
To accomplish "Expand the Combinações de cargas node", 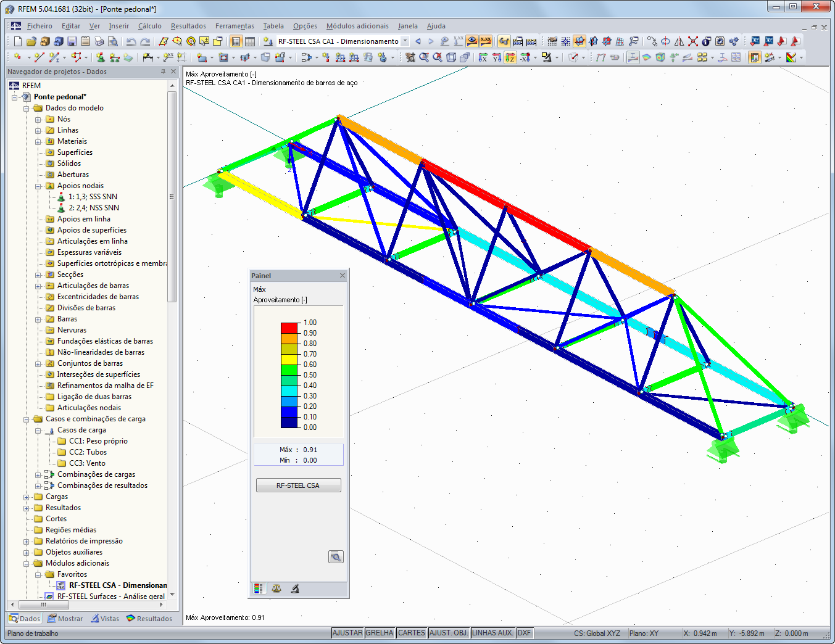I will (38, 475).
